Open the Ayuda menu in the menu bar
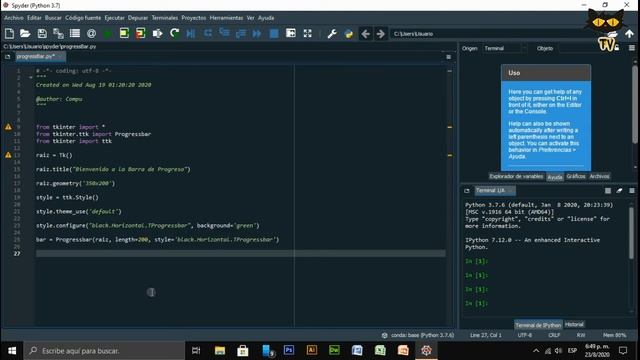The image size is (640, 360). pyautogui.click(x=266, y=18)
